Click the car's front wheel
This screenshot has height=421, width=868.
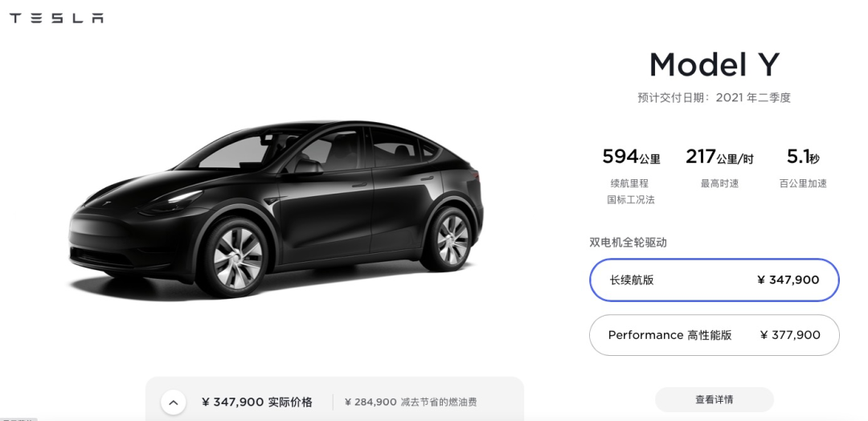coord(236,257)
